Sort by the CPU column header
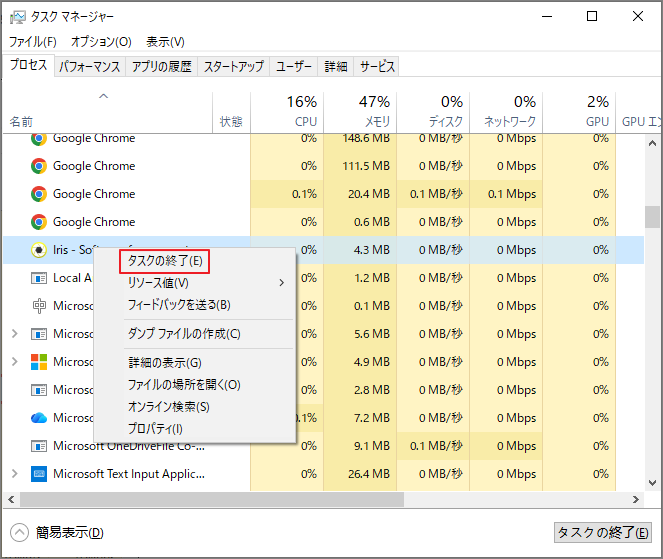 pyautogui.click(x=287, y=112)
